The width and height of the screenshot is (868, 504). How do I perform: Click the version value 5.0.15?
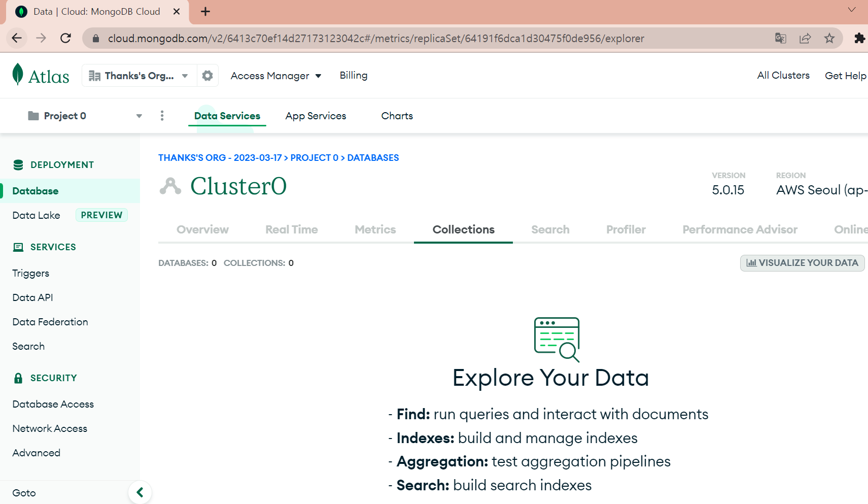click(x=728, y=190)
